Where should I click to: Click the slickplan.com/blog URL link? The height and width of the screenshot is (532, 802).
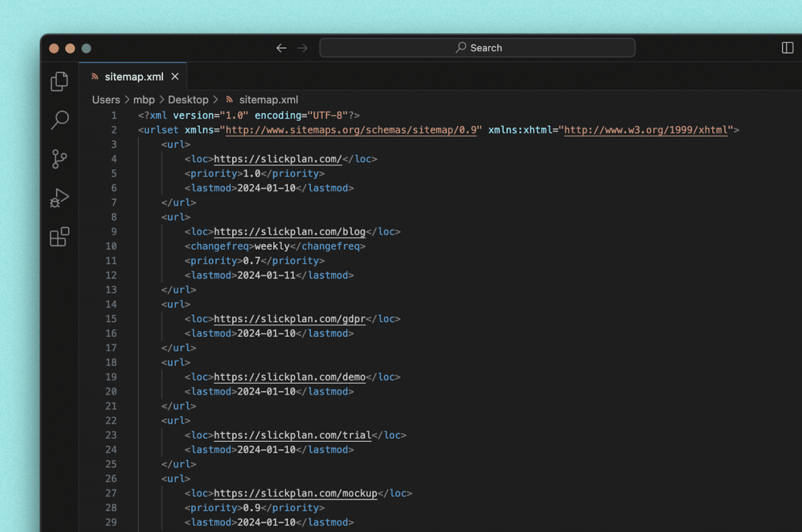coord(289,232)
